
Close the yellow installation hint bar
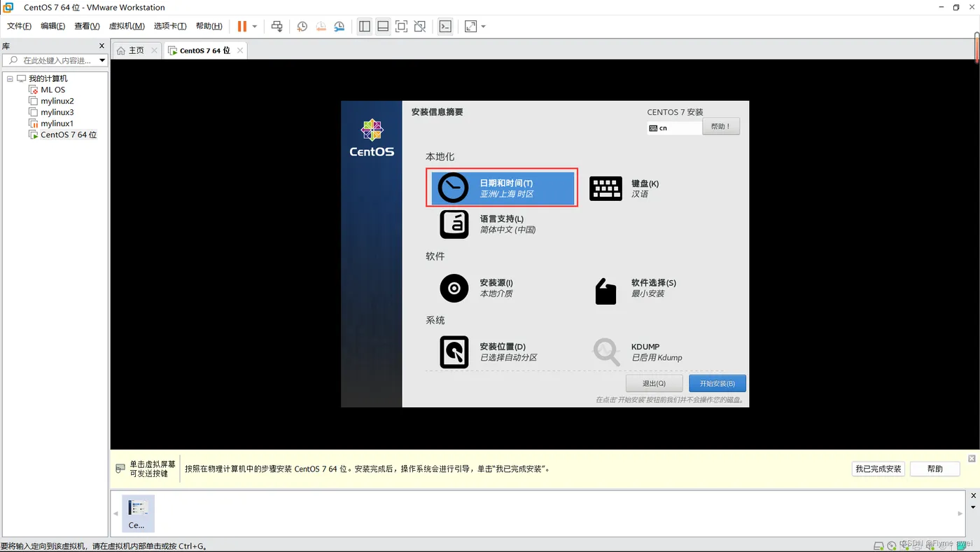[972, 458]
